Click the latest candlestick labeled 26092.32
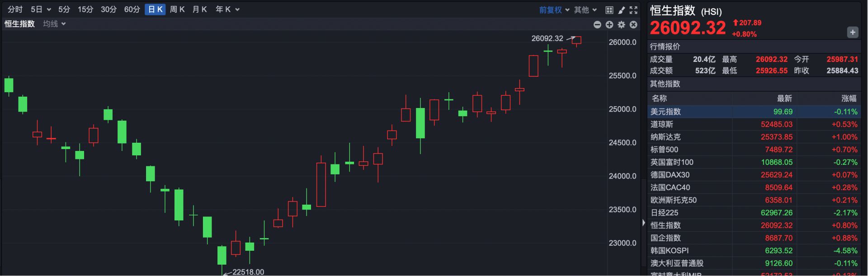This screenshot has width=868, height=276. [x=576, y=41]
